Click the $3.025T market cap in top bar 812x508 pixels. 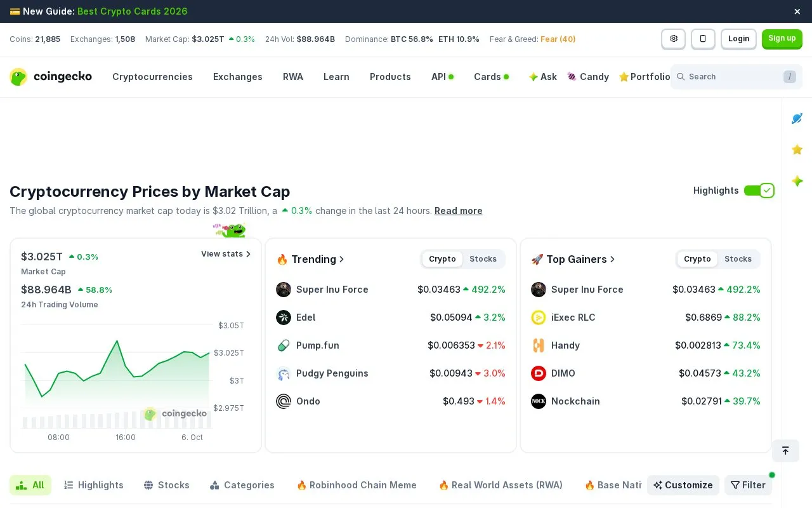pos(208,39)
